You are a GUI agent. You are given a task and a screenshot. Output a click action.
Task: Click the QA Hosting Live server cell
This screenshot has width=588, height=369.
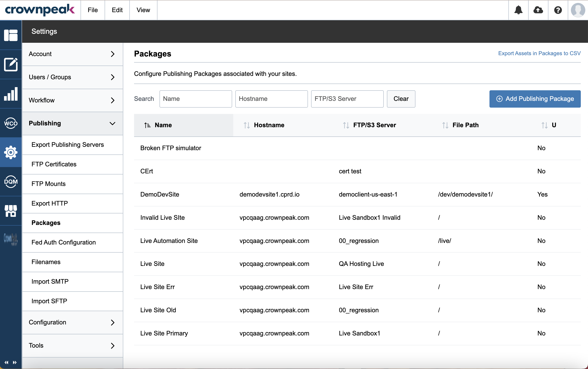point(361,264)
